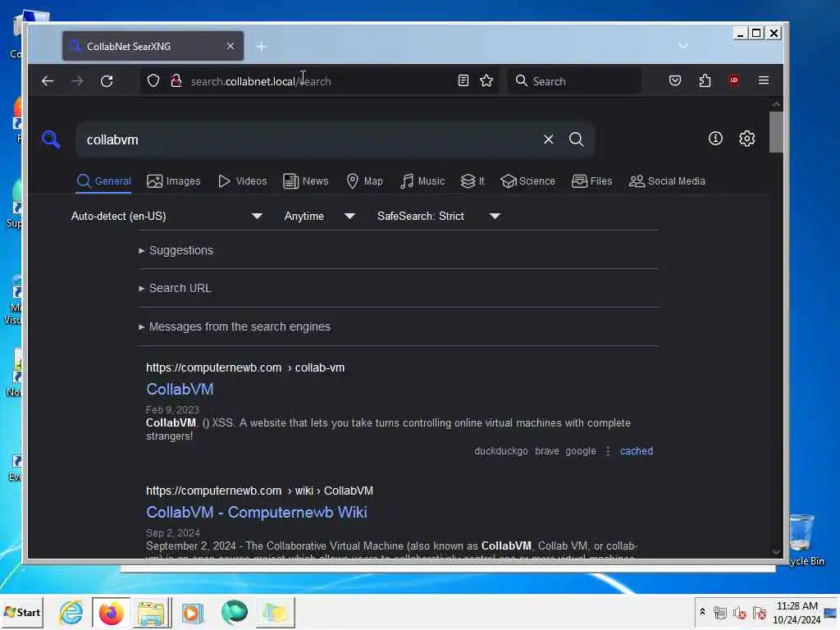Open SearXNG preferences gear icon

click(x=746, y=139)
